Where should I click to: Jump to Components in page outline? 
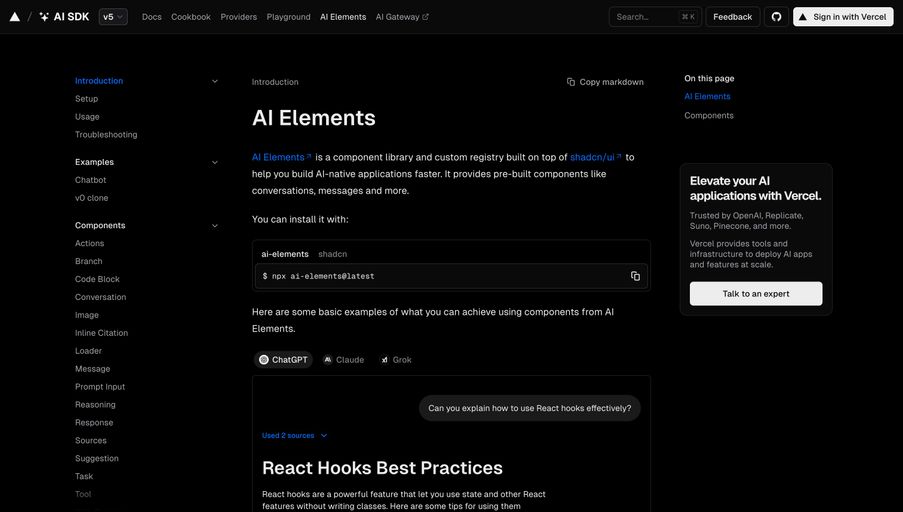(x=709, y=116)
